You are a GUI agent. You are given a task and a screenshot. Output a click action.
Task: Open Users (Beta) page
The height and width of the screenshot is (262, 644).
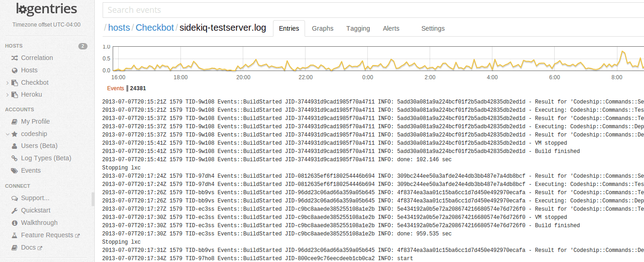(x=39, y=146)
